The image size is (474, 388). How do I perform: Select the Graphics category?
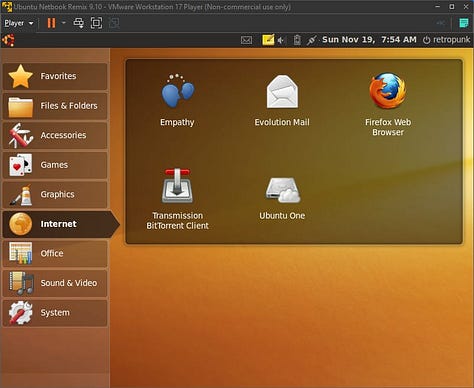55,194
